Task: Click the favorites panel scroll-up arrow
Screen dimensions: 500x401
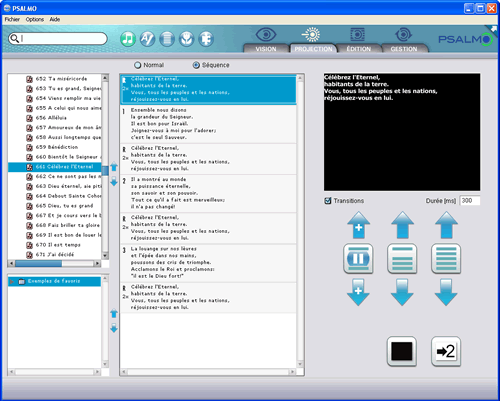Action: coord(105,278)
